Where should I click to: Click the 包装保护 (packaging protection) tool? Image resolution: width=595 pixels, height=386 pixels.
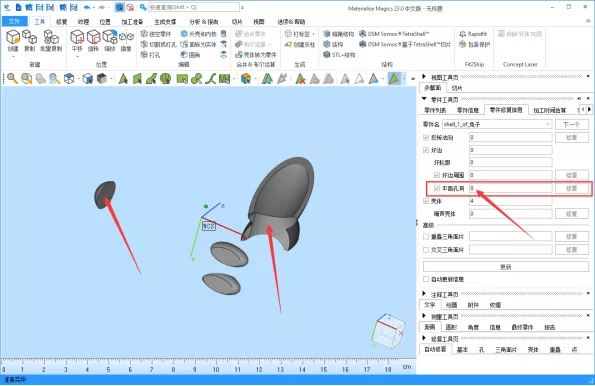[x=474, y=44]
